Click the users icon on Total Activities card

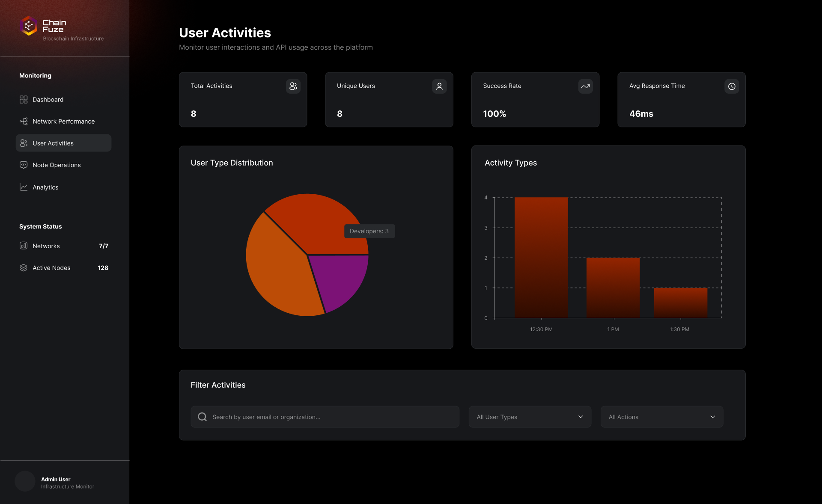pos(293,86)
